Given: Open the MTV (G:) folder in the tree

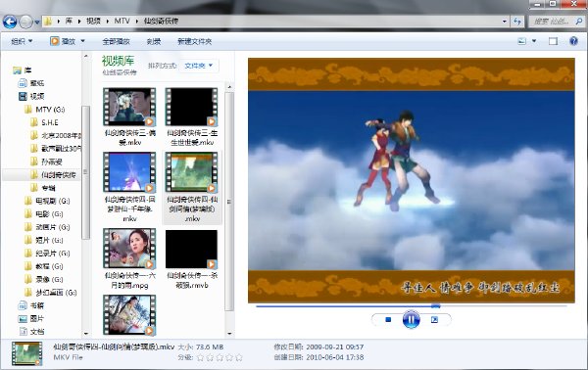Looking at the screenshot, I should pos(45,110).
